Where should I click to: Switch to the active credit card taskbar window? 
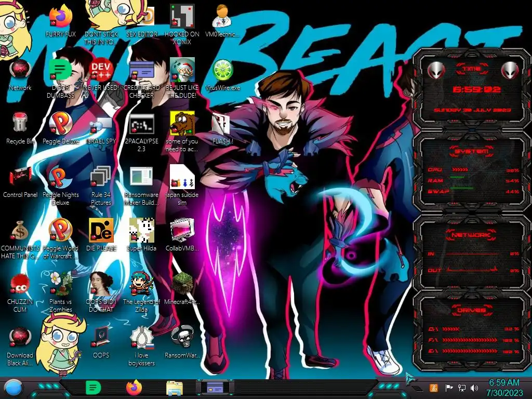pos(215,388)
